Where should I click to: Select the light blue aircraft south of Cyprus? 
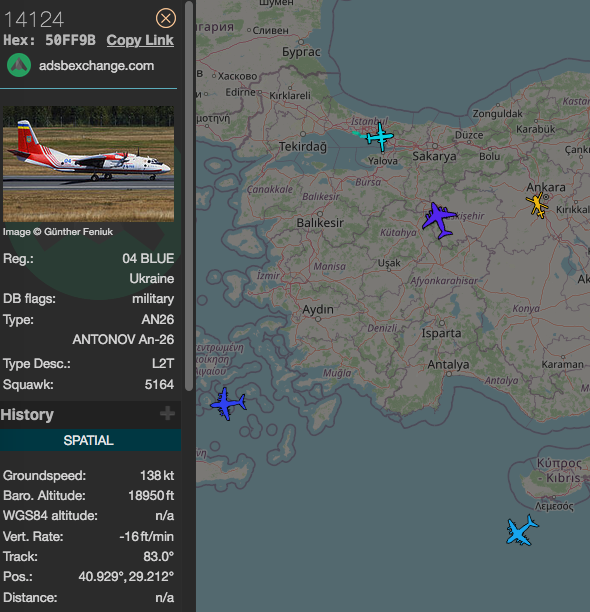point(522,530)
